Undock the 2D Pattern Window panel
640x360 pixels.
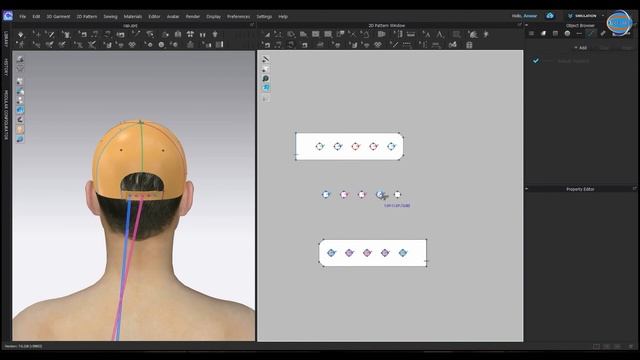pyautogui.click(x=519, y=25)
